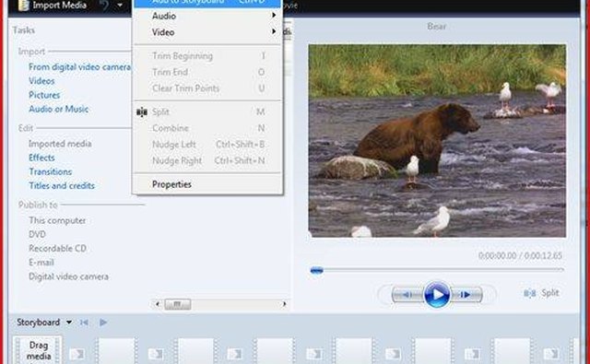
Task: Open the Transitions link
Action: click(x=51, y=171)
